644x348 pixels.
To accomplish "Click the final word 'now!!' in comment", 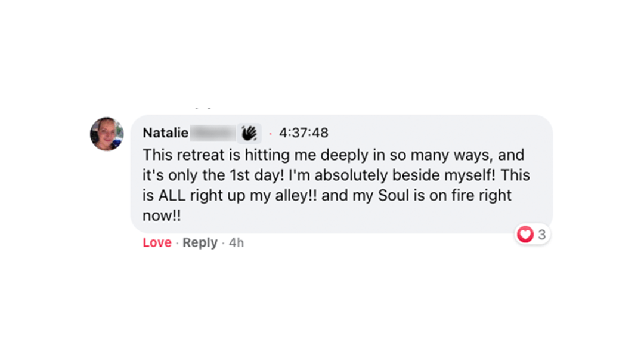I will 162,215.
